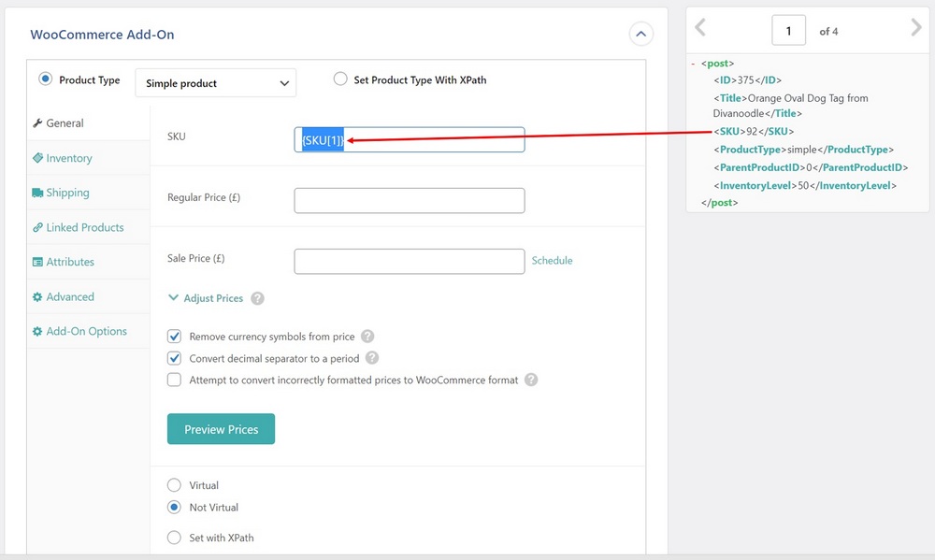This screenshot has height=560, width=935.
Task: Uncheck Remove currency symbols from price
Action: [174, 337]
